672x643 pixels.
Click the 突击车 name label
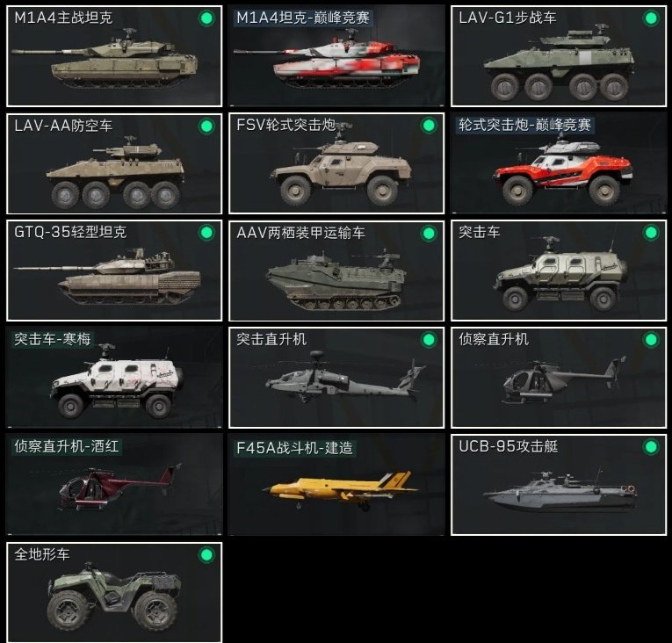(479, 232)
